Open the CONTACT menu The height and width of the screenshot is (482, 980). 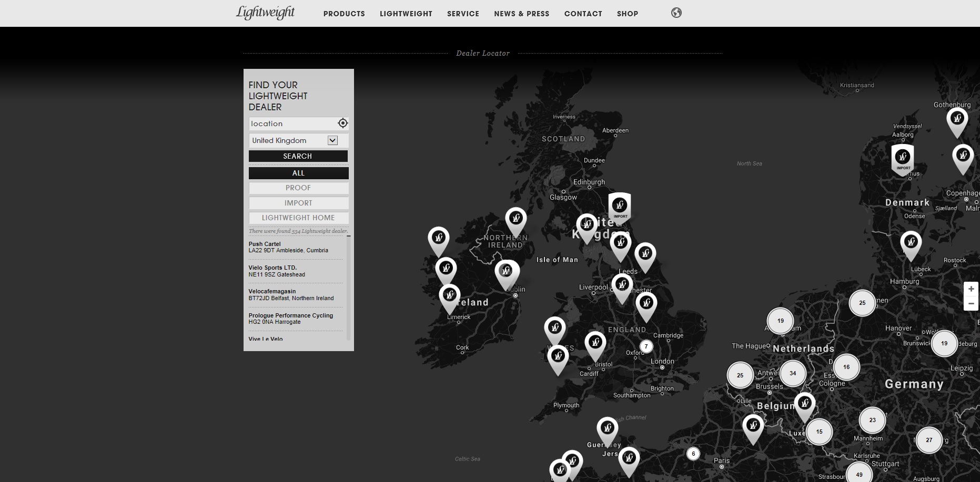583,14
